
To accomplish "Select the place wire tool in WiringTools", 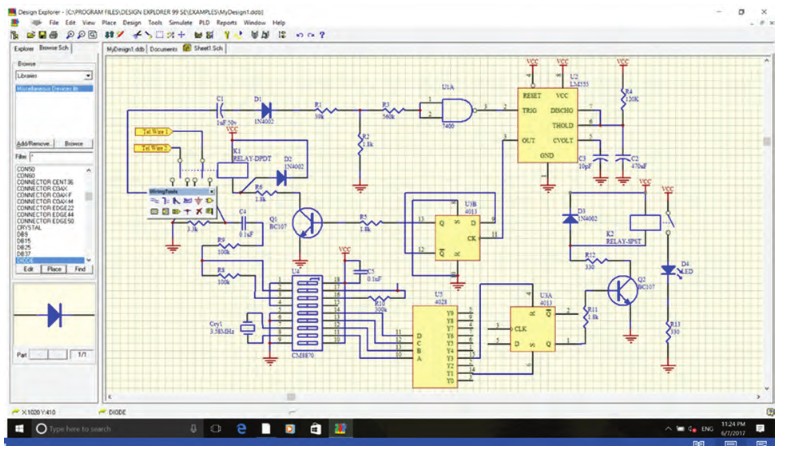I will [154, 201].
